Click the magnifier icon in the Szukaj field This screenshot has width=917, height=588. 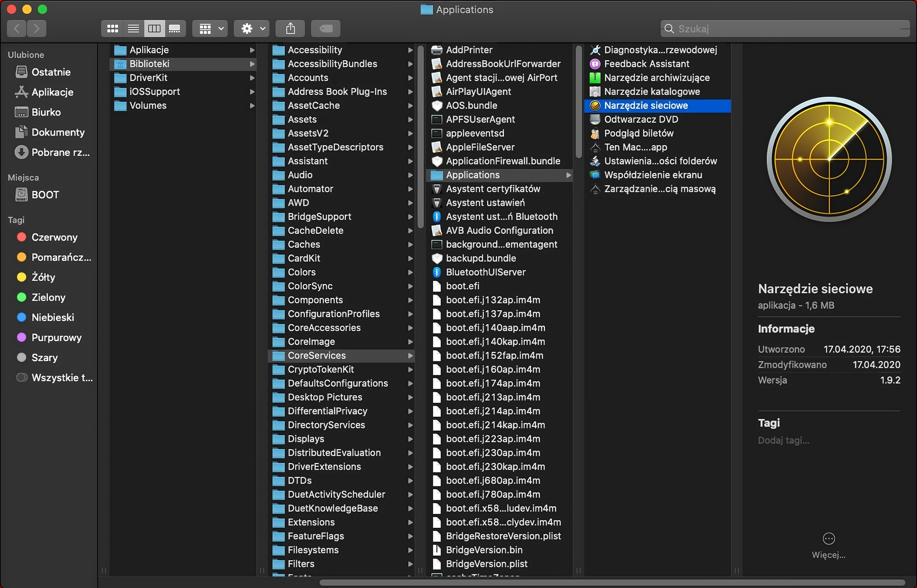pyautogui.click(x=669, y=28)
